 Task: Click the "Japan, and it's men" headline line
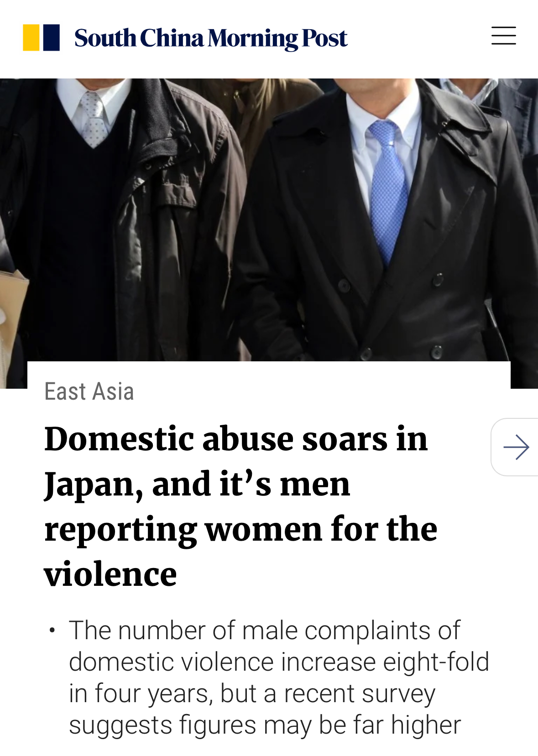tap(197, 485)
